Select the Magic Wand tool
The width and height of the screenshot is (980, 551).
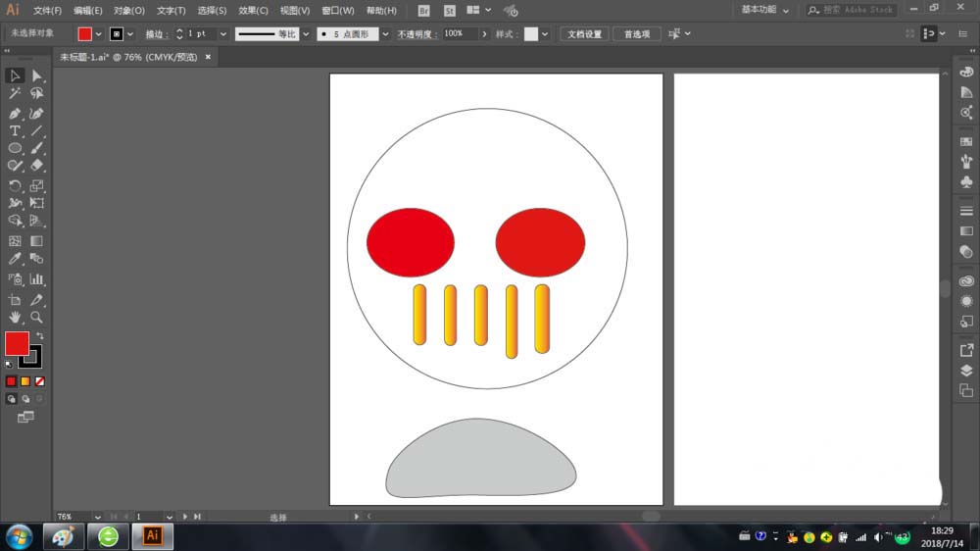coord(15,94)
